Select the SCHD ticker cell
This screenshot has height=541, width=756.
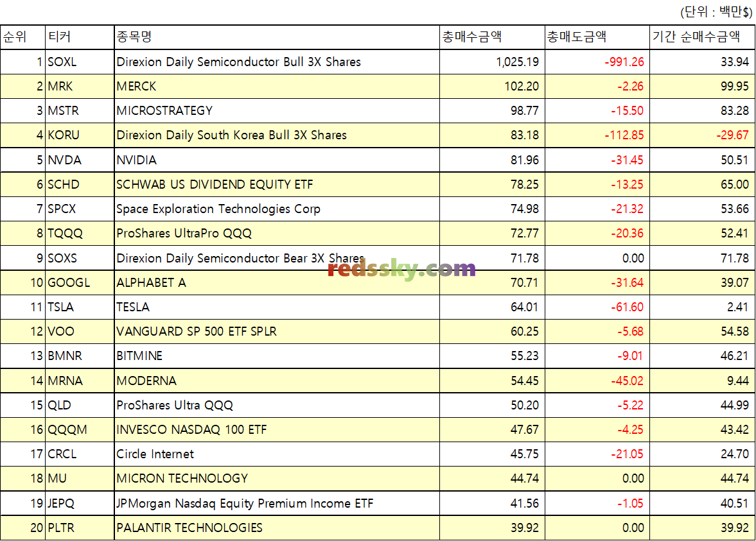80,185
